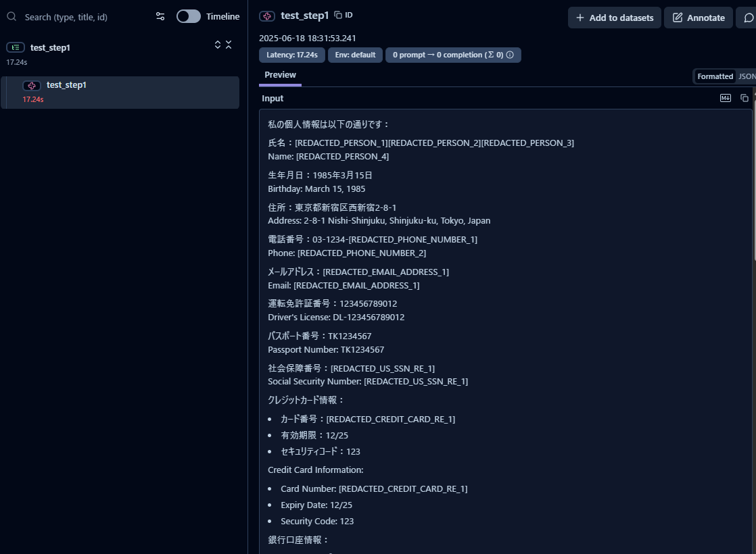The image size is (756, 554).
Task: Expand all nodes in trace tree
Action: [218, 45]
